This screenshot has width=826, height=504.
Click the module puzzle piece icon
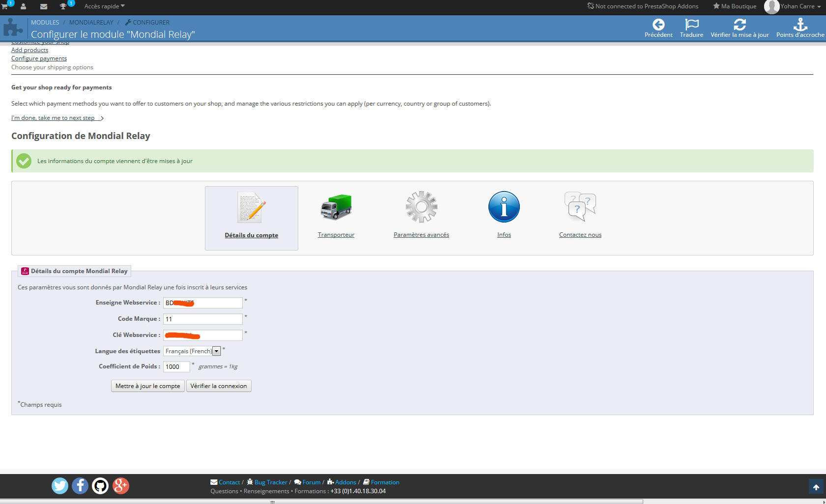pos(13,28)
